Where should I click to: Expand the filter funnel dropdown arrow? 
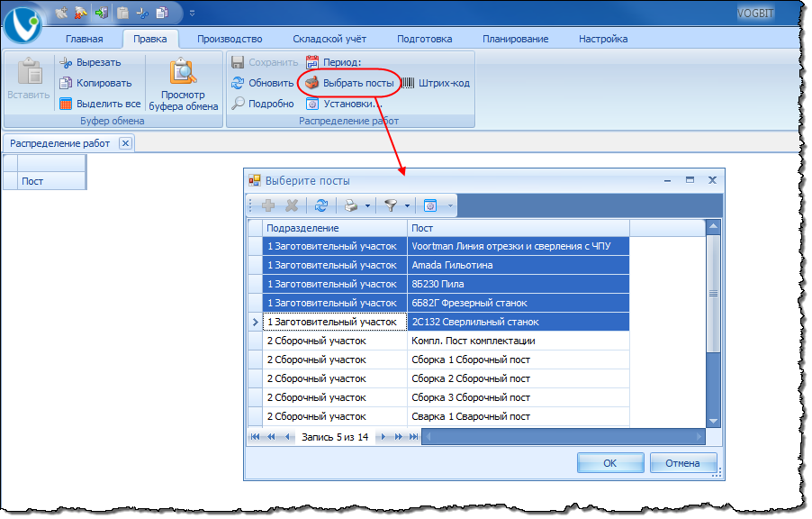click(x=407, y=206)
